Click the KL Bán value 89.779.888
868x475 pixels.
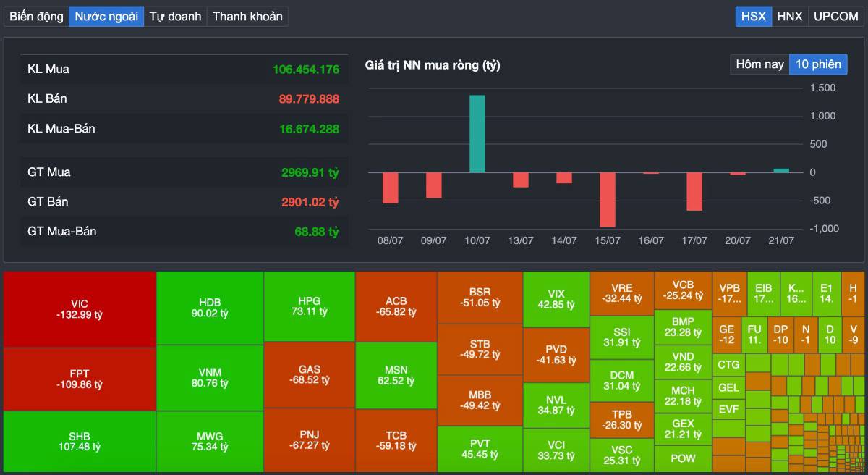(309, 98)
